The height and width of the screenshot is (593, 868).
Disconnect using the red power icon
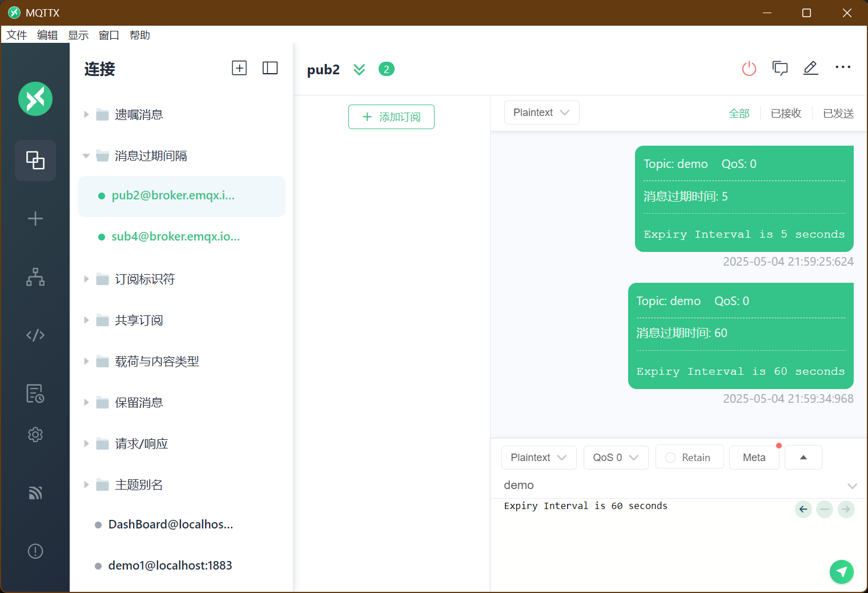[x=749, y=69]
